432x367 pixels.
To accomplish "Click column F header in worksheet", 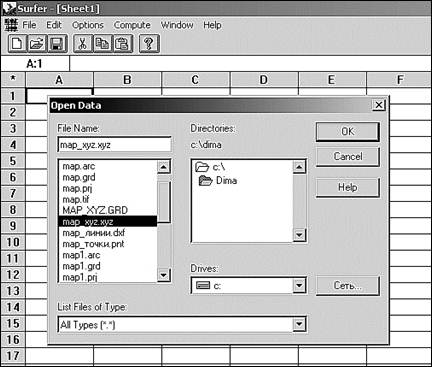I will pyautogui.click(x=399, y=80).
